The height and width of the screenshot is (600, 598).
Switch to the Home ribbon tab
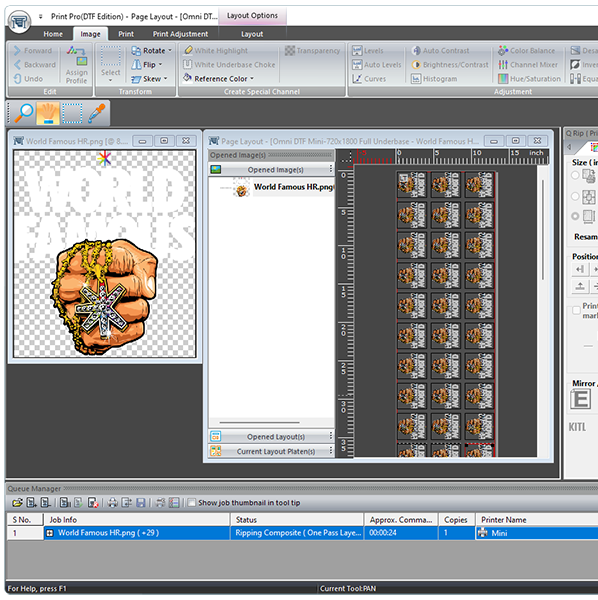coord(53,34)
